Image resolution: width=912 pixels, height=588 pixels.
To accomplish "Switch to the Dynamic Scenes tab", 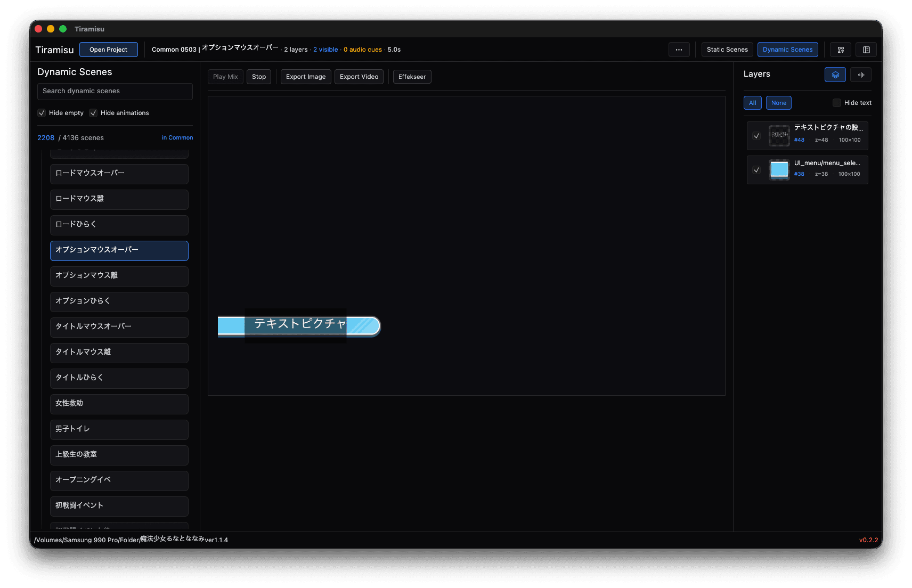I will coord(787,50).
